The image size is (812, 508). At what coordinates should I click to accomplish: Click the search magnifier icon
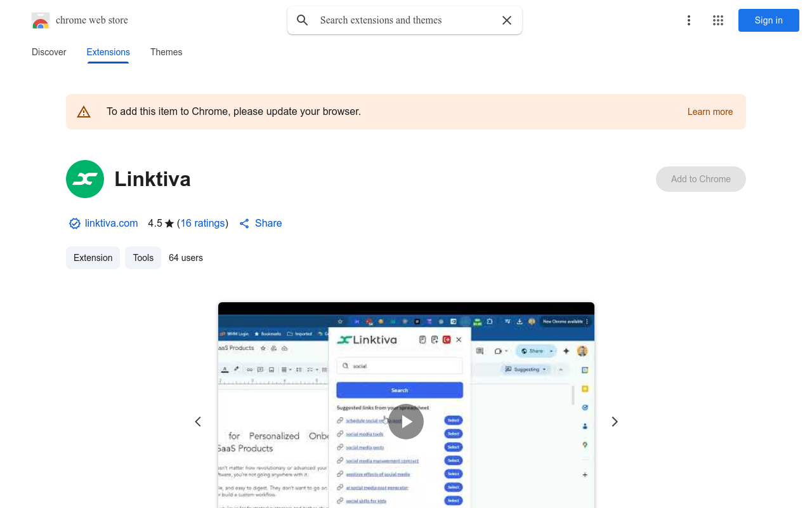point(303,20)
